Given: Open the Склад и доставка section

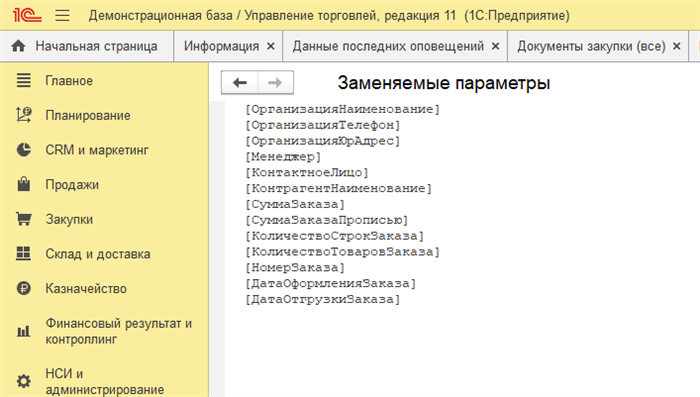Looking at the screenshot, I should [98, 254].
